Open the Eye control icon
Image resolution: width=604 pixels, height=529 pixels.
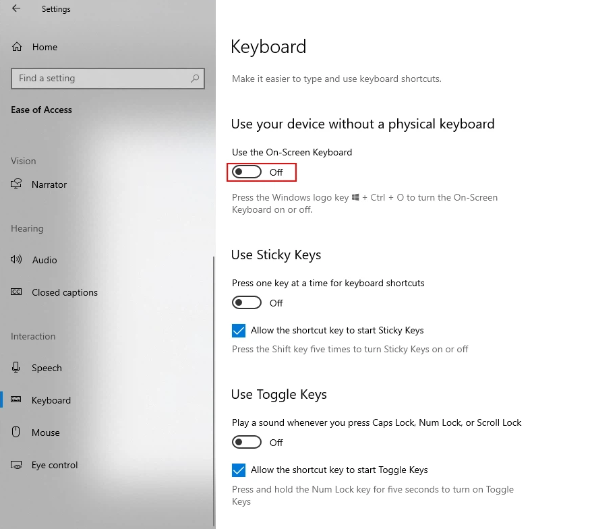pos(17,465)
